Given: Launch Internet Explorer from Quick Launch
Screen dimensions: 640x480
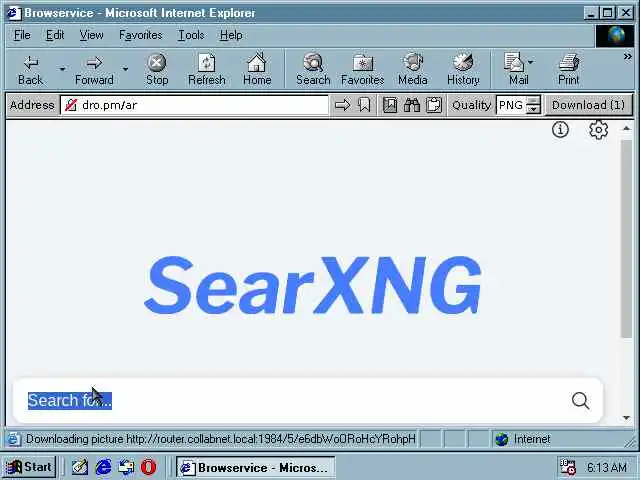Looking at the screenshot, I should pyautogui.click(x=103, y=467).
